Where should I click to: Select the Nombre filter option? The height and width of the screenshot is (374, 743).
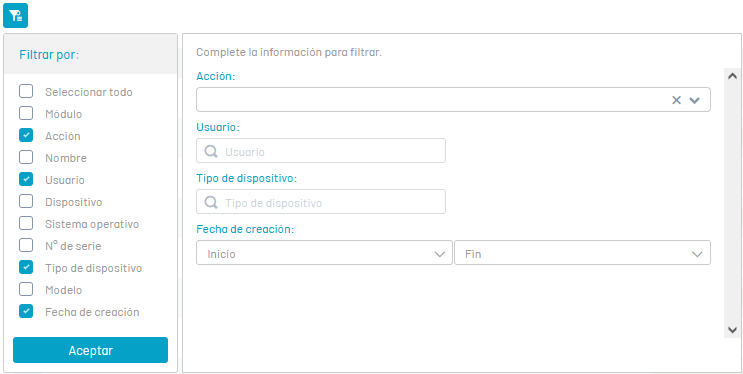click(66, 158)
